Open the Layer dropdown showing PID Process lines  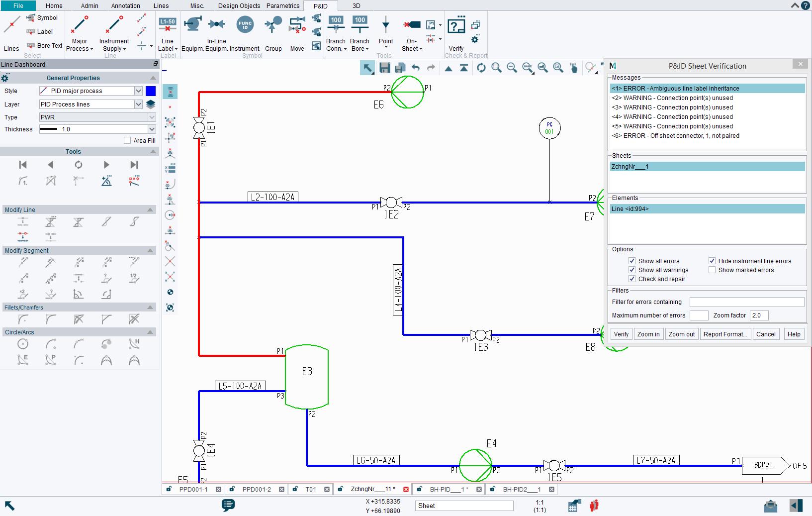(138, 104)
